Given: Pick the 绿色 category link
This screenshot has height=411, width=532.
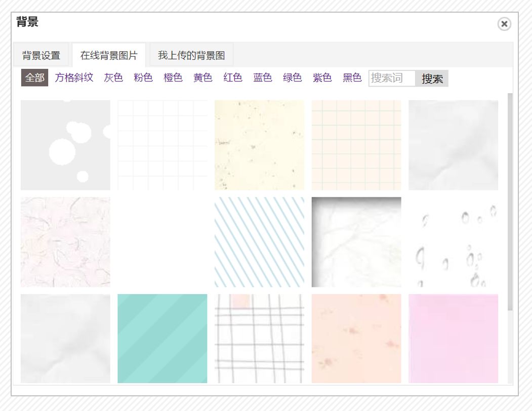Looking at the screenshot, I should click(x=293, y=78).
